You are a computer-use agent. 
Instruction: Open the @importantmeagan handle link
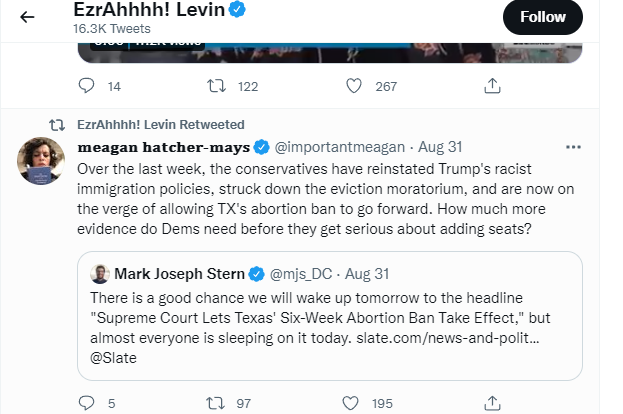pyautogui.click(x=340, y=147)
